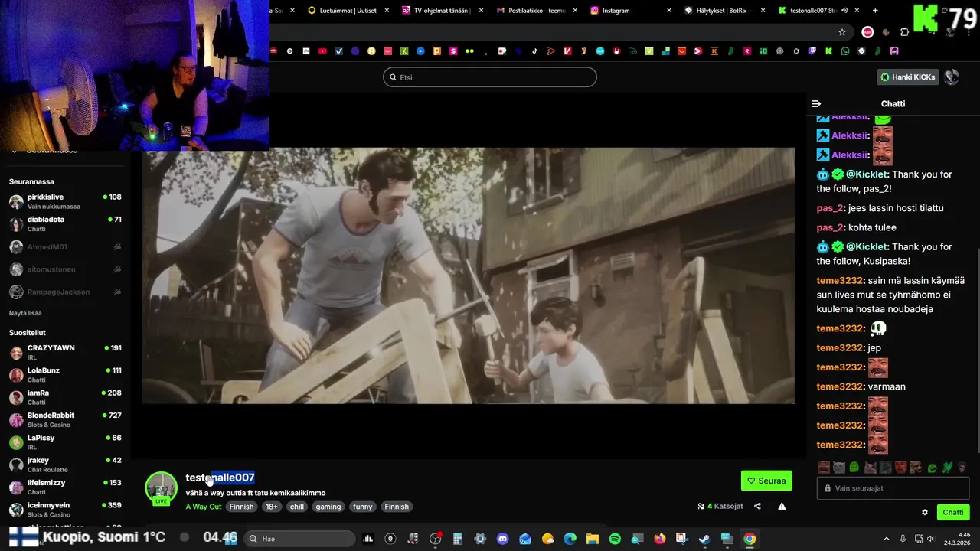980x551 pixels.
Task: Click the report warning triangle icon
Action: point(782,506)
